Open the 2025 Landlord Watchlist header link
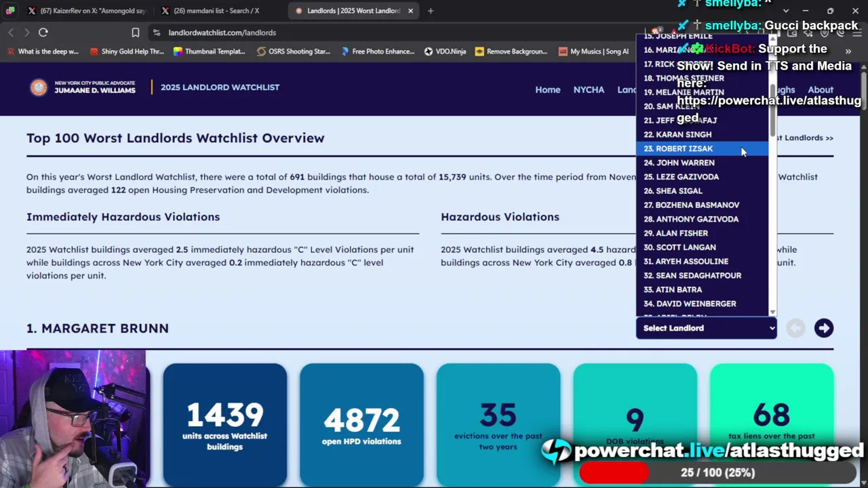This screenshot has height=488, width=868. 220,87
